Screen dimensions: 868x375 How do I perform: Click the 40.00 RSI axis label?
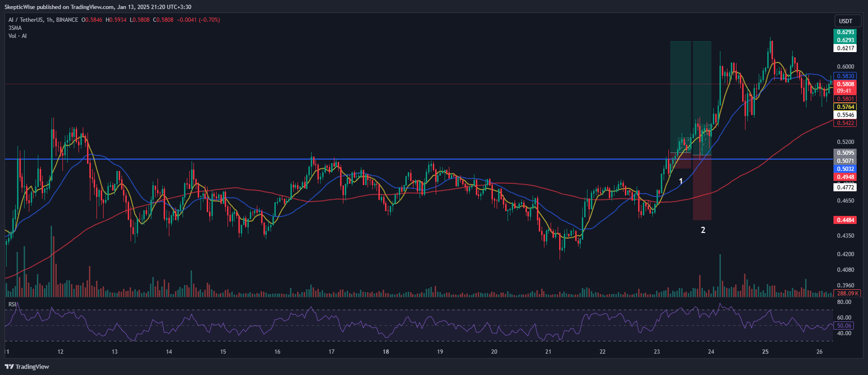tap(844, 333)
